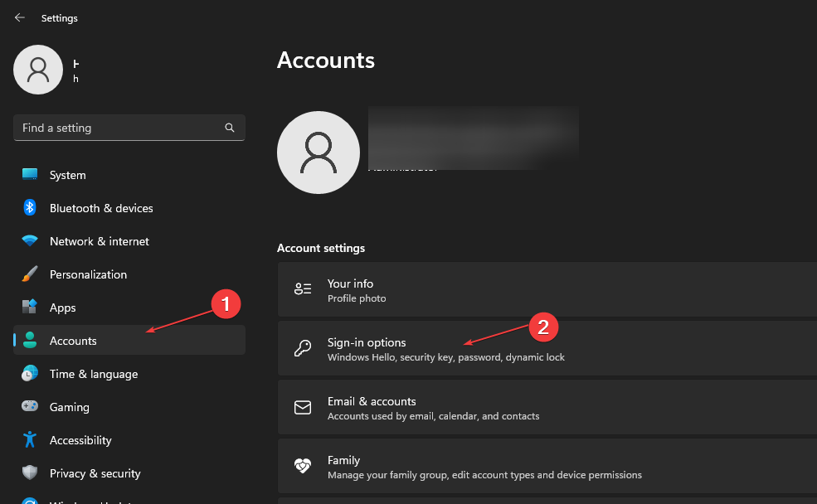Click the Privacy & security shield icon
Image resolution: width=817 pixels, height=504 pixels.
point(30,472)
